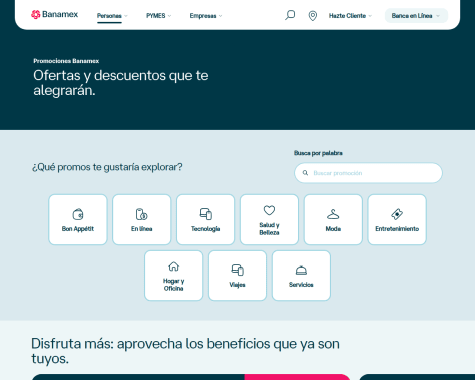Choose the Tecnología label
475x380 pixels.
[206, 229]
